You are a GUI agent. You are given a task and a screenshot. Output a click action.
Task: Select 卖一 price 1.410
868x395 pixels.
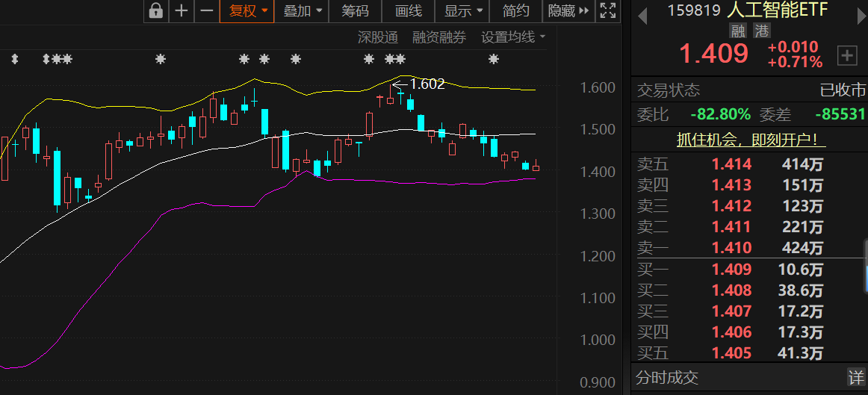[732, 248]
